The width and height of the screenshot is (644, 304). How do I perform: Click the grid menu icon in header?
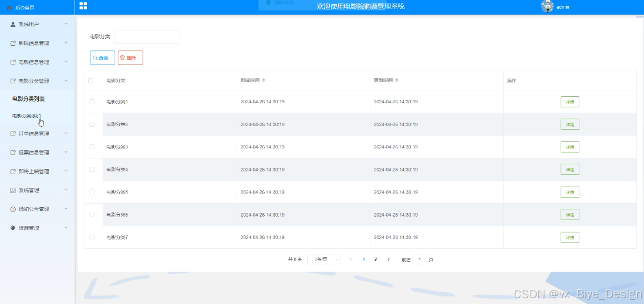pos(83,6)
